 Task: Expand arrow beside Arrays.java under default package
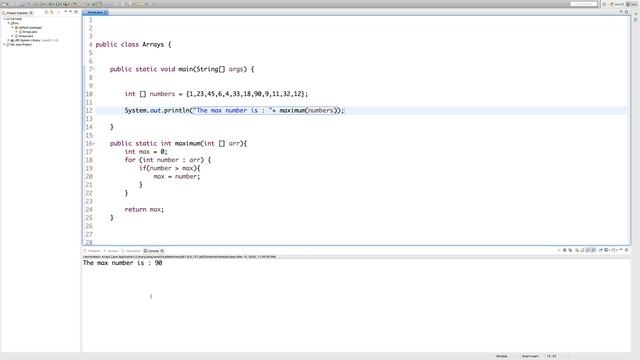coord(16,31)
